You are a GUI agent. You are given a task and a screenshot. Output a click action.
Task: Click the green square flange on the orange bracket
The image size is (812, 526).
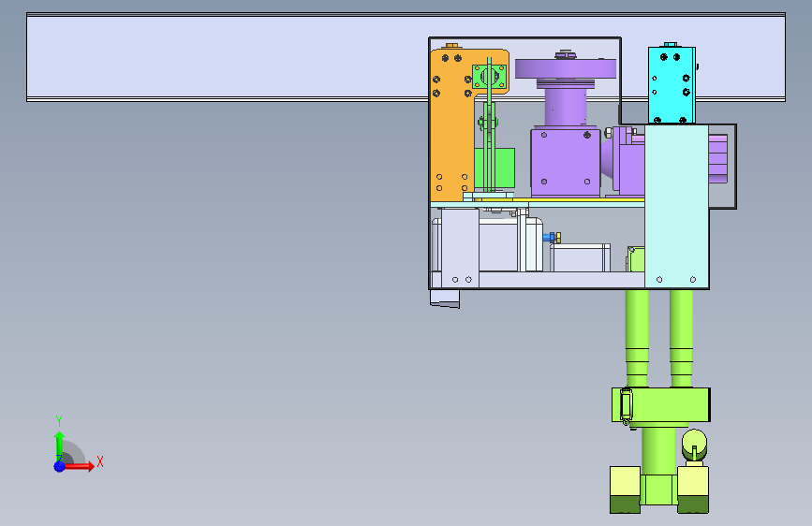(490, 77)
